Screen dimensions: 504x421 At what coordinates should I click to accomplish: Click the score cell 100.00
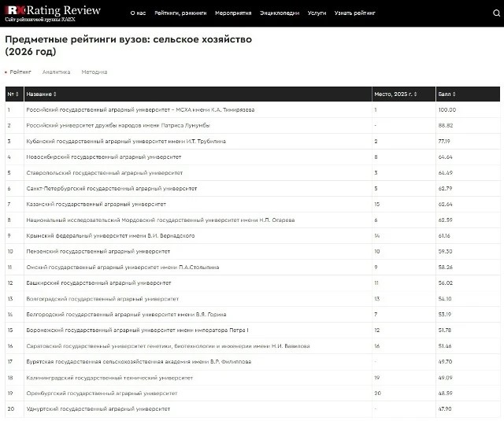click(x=447, y=110)
